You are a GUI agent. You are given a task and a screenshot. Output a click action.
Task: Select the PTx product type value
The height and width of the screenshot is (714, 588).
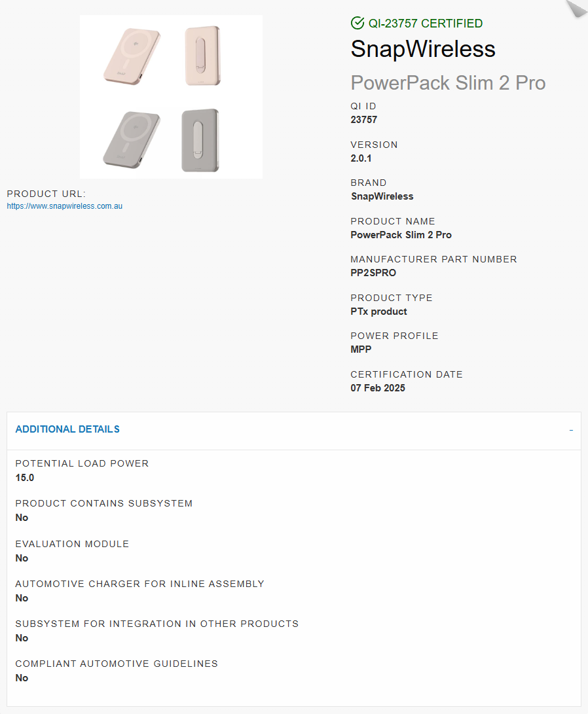(379, 312)
